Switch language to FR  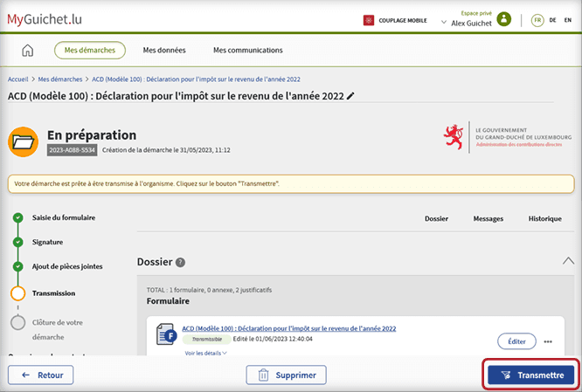[x=537, y=20]
